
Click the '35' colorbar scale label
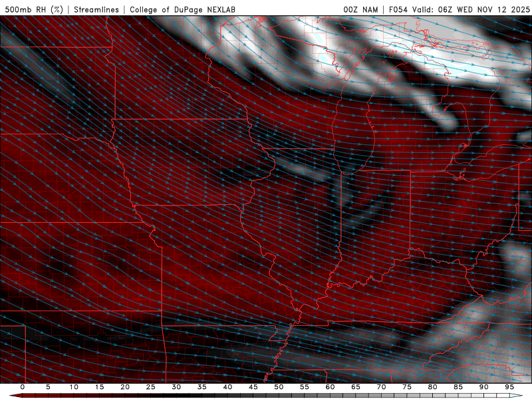202,387
